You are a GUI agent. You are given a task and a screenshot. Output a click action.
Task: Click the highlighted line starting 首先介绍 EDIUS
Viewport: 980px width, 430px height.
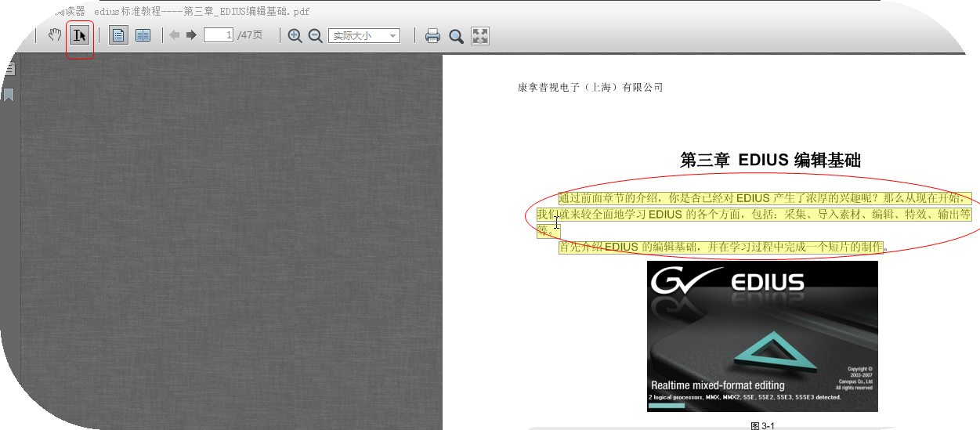point(721,248)
